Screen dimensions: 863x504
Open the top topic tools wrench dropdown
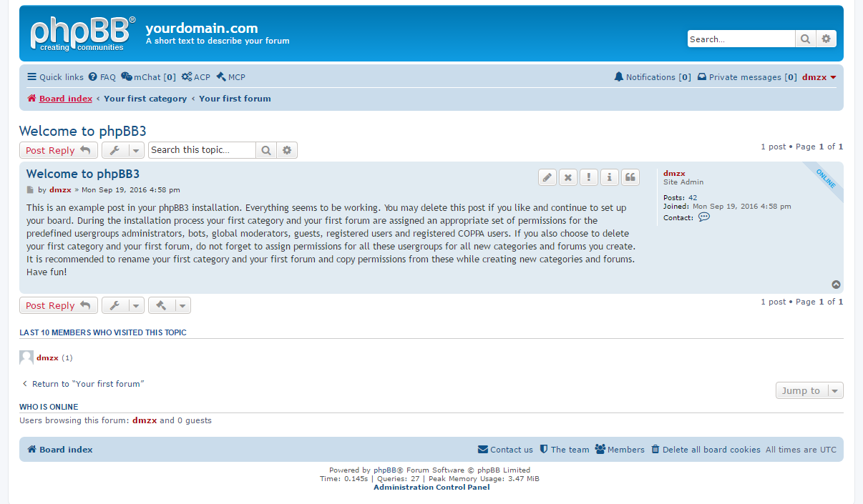[x=123, y=150]
